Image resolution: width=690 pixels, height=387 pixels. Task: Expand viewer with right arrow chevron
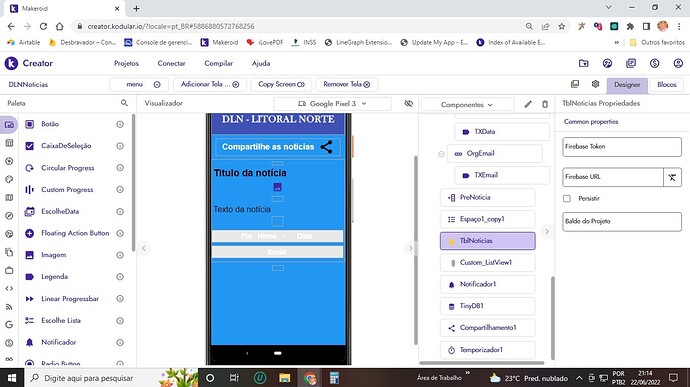(x=410, y=248)
